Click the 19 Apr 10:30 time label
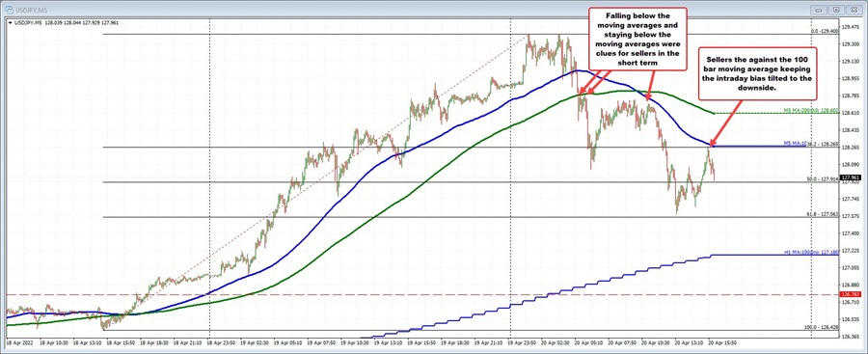868x354 pixels. [356, 343]
